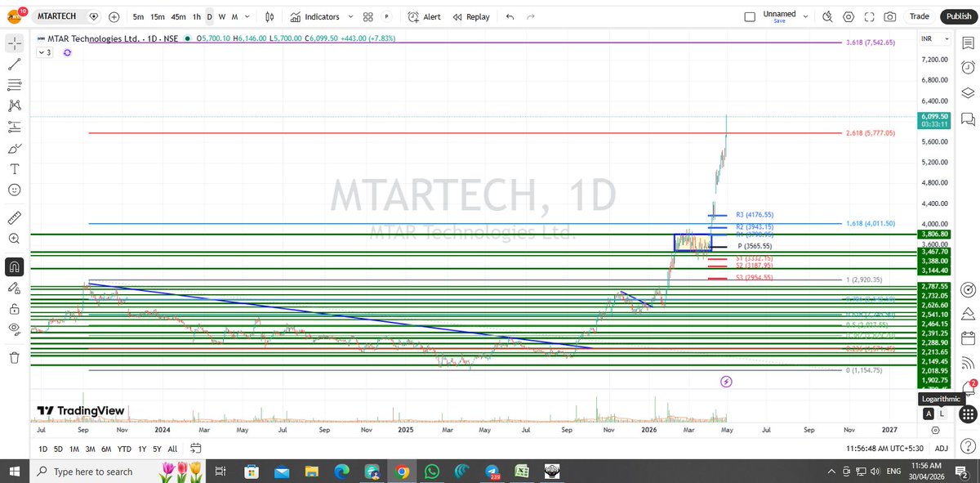Open WhatsApp from the taskbar

tap(432, 472)
